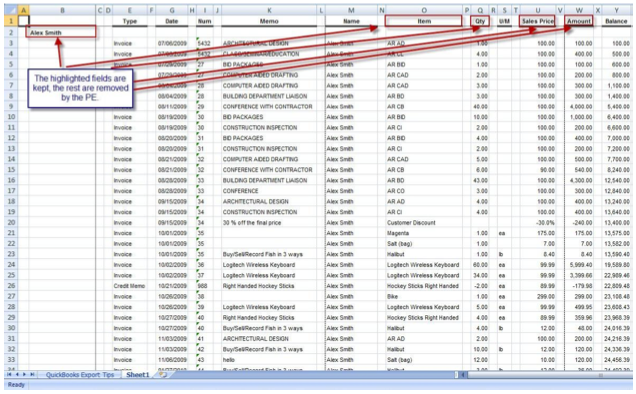636x394 pixels.
Task: Click the 1,100.00 balance cell in row 7
Action: (617, 85)
